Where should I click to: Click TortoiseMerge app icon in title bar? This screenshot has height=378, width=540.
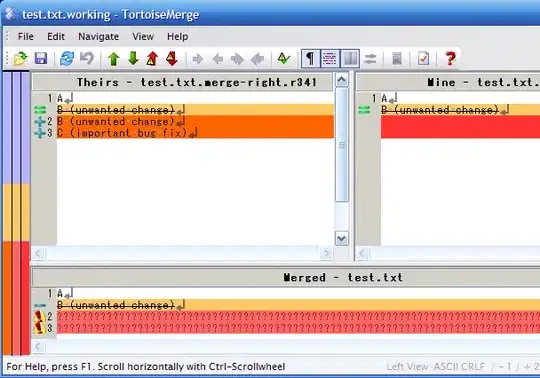tap(11, 14)
